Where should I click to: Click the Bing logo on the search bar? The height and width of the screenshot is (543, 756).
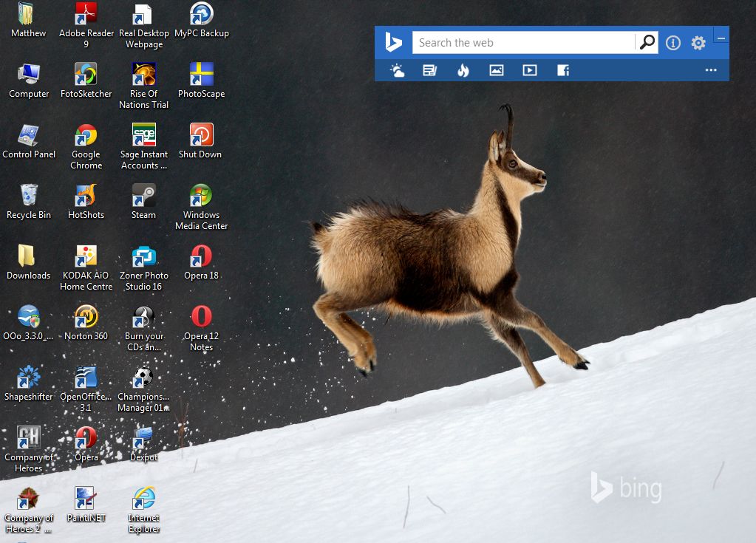tap(394, 42)
